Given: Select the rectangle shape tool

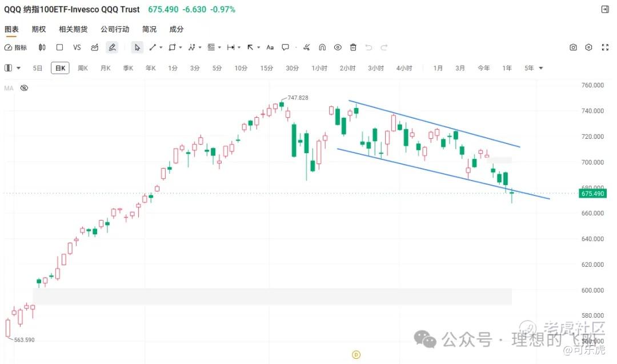Looking at the screenshot, I should [x=172, y=47].
